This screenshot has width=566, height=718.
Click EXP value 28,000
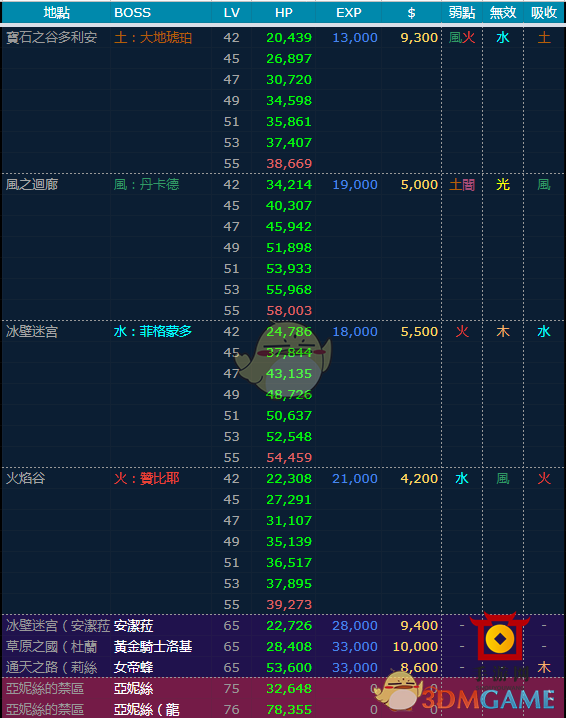coord(355,626)
